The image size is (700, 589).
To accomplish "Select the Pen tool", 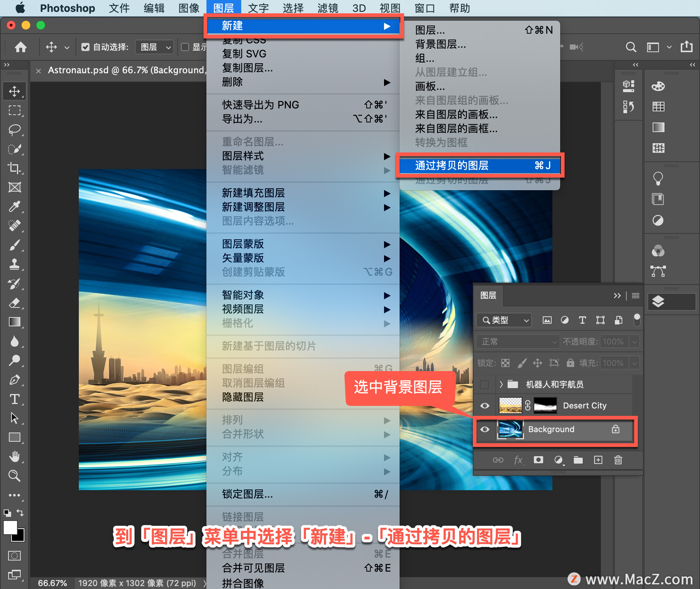I will [x=14, y=380].
